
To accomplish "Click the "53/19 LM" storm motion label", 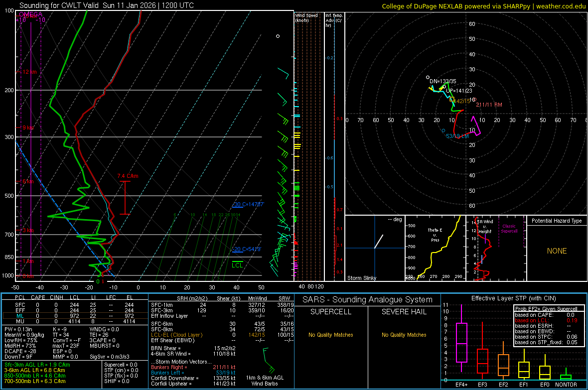I will tap(457, 136).
